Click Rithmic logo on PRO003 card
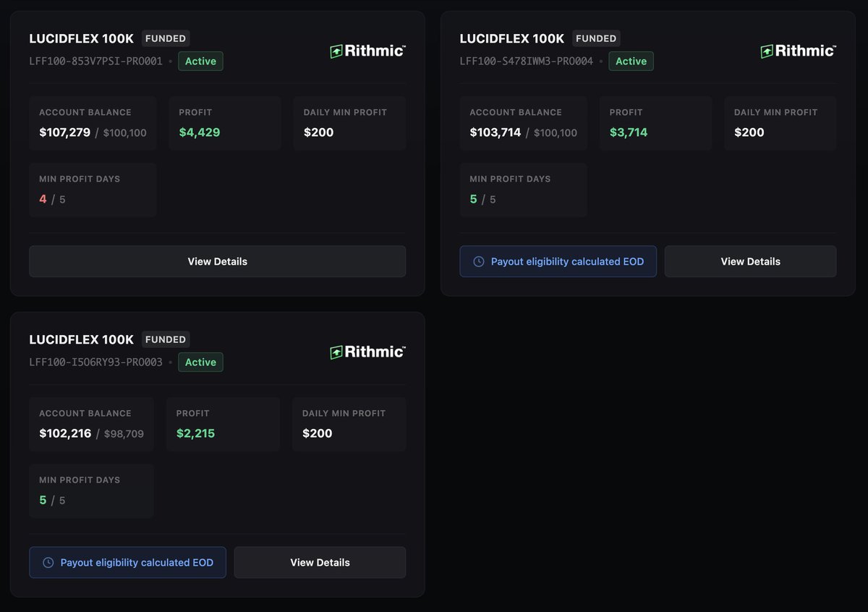The height and width of the screenshot is (612, 868). pyautogui.click(x=367, y=352)
